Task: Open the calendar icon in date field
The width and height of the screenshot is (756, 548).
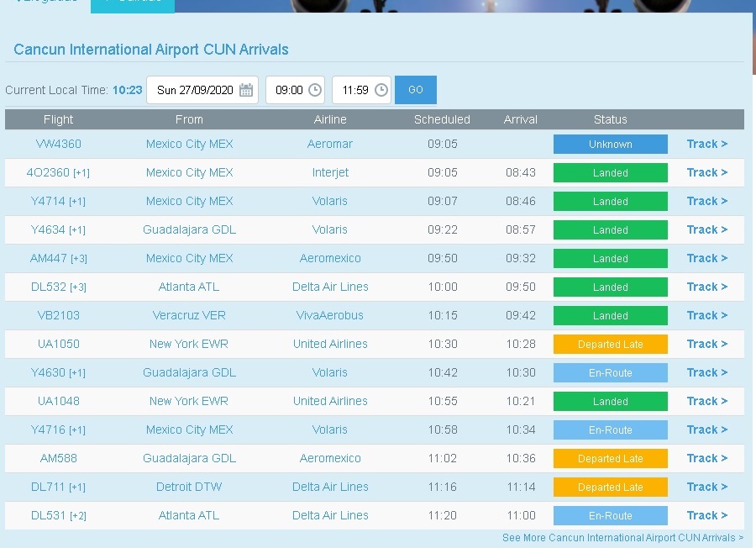Action: 246,90
